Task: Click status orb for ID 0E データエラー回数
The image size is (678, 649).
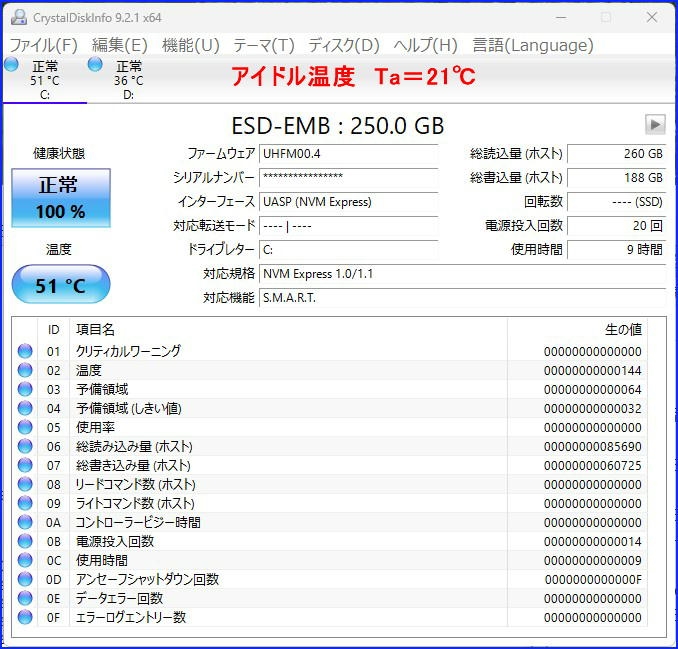Action: tap(25, 598)
